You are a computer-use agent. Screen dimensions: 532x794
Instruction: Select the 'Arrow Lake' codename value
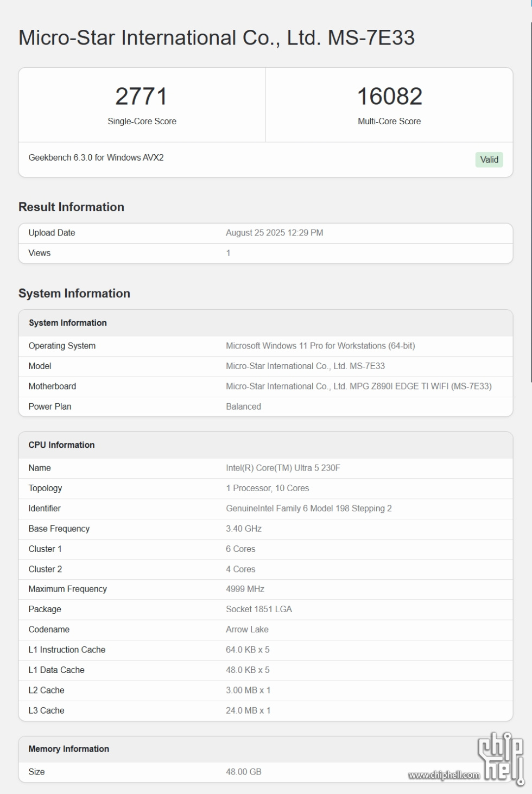tap(247, 630)
